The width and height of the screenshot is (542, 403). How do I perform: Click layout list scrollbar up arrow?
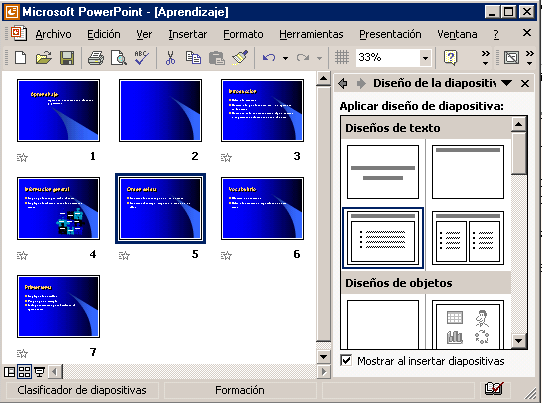(x=518, y=124)
